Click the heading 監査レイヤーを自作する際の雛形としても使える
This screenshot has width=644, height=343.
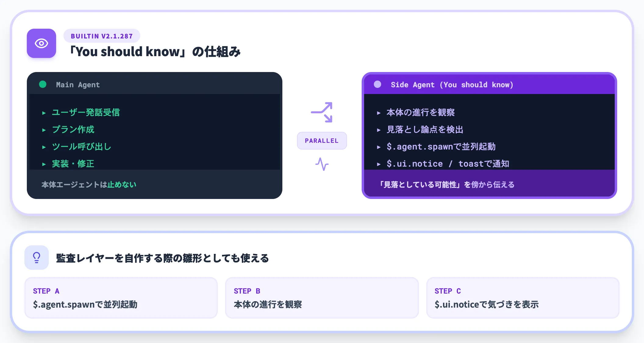pyautogui.click(x=163, y=258)
